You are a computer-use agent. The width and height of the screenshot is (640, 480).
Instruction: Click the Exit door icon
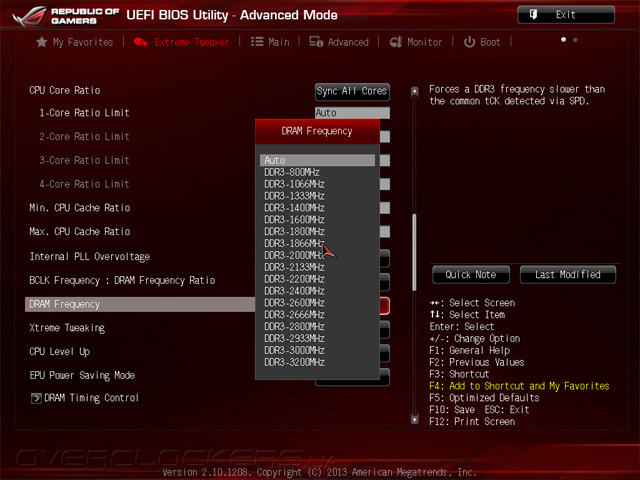pyautogui.click(x=533, y=15)
